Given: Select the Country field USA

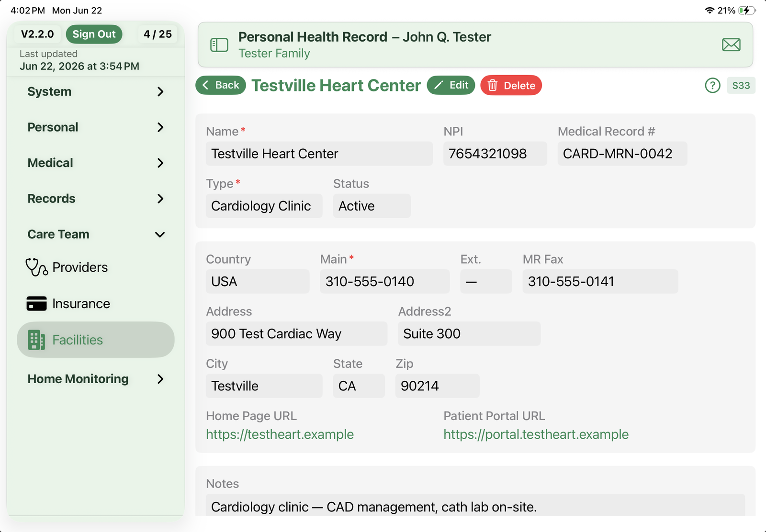Looking at the screenshot, I should (258, 281).
